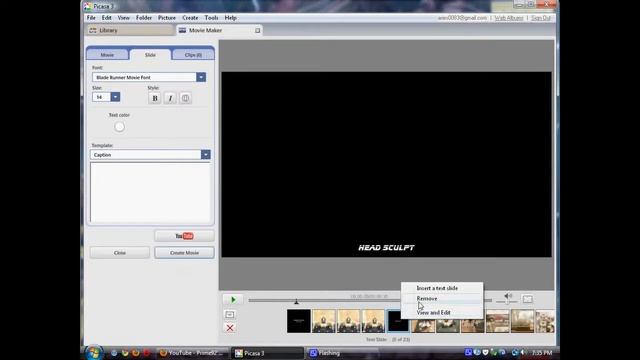Toggle italic text style

tap(170, 98)
